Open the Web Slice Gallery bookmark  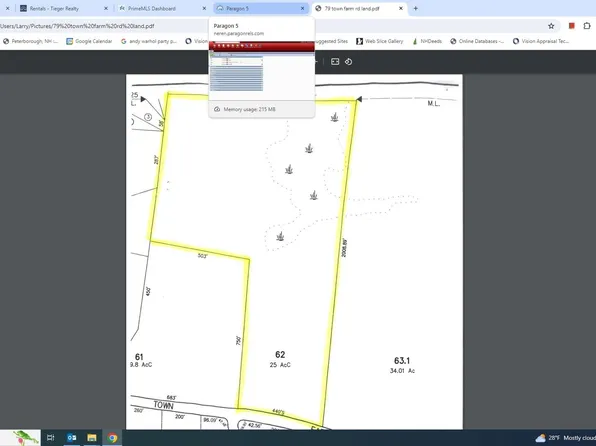(x=379, y=41)
